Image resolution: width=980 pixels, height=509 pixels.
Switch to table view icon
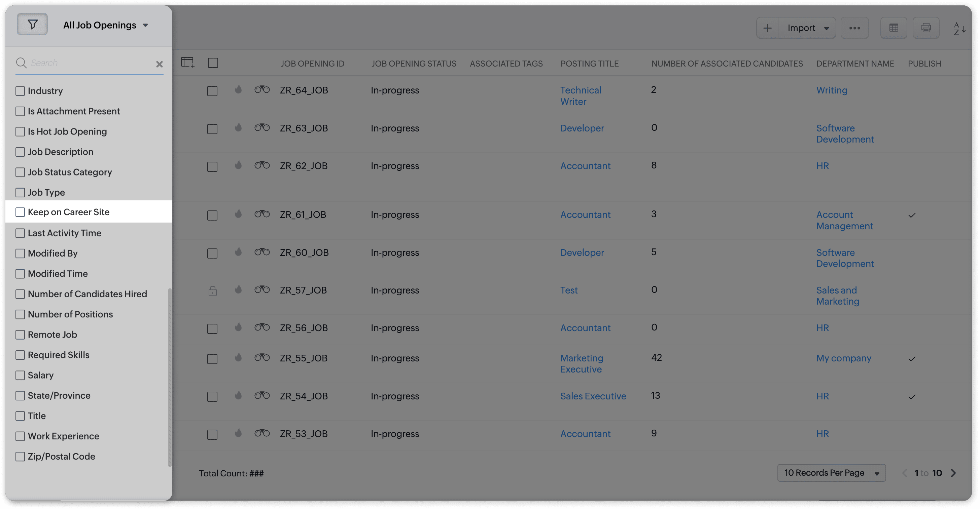pos(893,28)
